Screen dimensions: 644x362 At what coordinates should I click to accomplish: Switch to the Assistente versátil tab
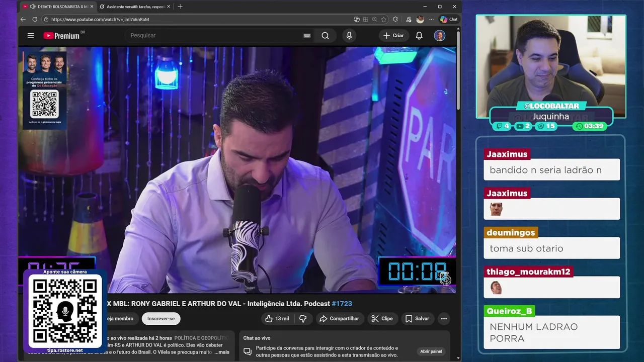pyautogui.click(x=135, y=7)
